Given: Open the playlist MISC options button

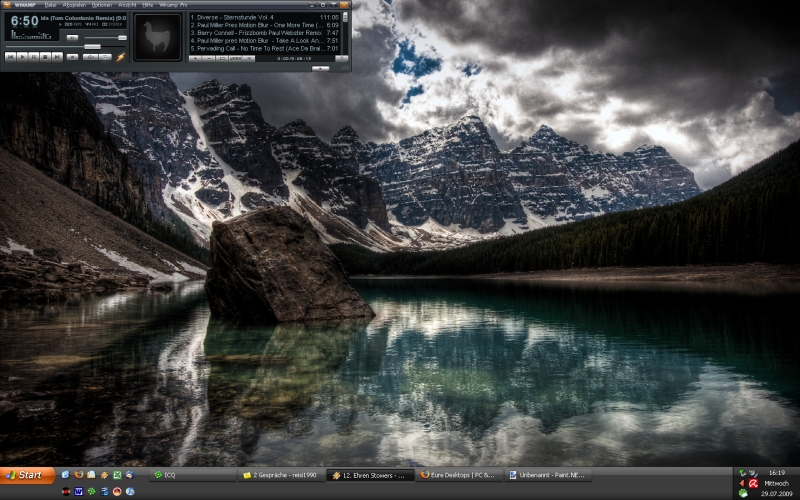Looking at the screenshot, I should coord(236,59).
